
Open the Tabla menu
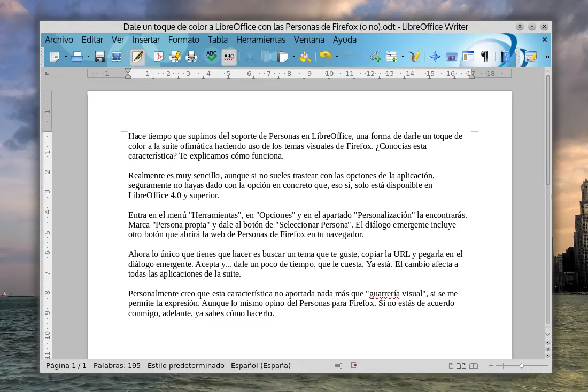click(x=218, y=40)
